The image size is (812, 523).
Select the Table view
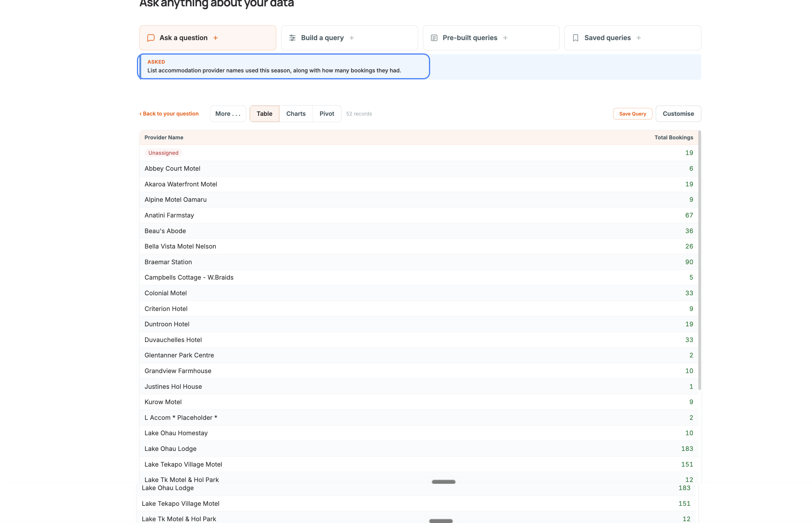pos(264,114)
